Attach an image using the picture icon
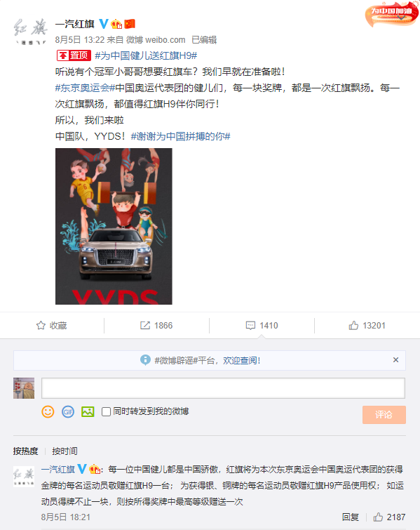This screenshot has height=530, width=420. [x=88, y=411]
